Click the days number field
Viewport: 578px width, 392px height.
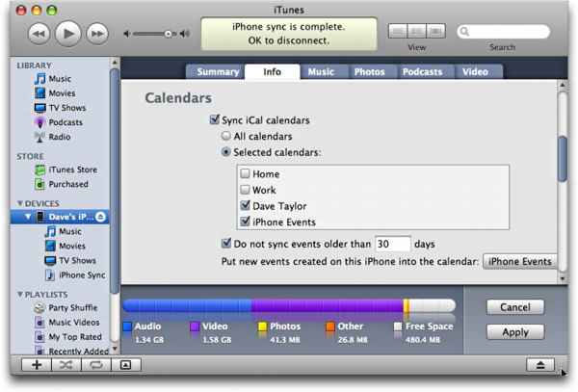pos(393,244)
